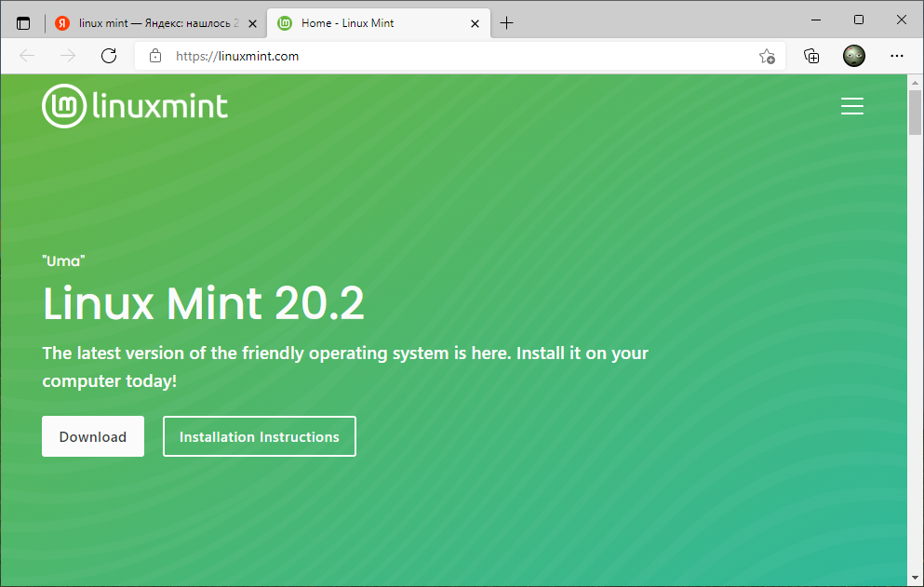Close the browser window
The height and width of the screenshot is (587, 924).
point(901,20)
